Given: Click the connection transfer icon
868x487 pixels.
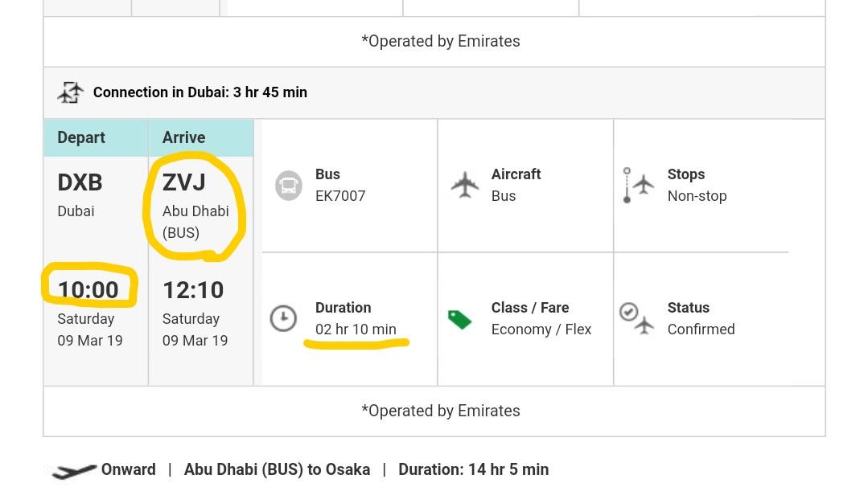Looking at the screenshot, I should (71, 92).
